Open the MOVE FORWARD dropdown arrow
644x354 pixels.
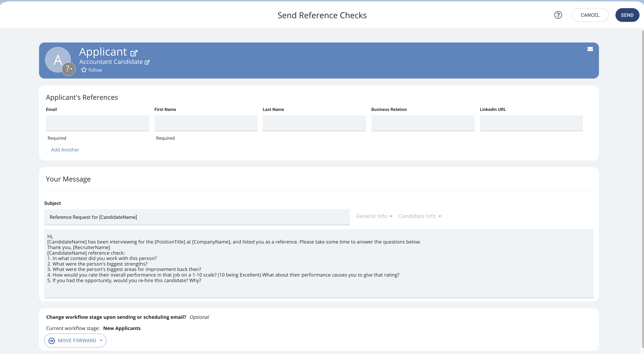click(101, 340)
